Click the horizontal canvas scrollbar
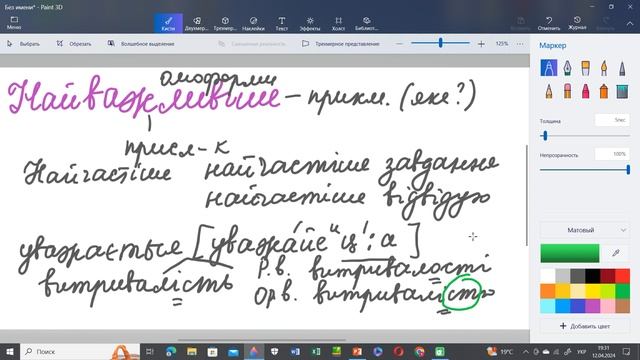 [261, 339]
